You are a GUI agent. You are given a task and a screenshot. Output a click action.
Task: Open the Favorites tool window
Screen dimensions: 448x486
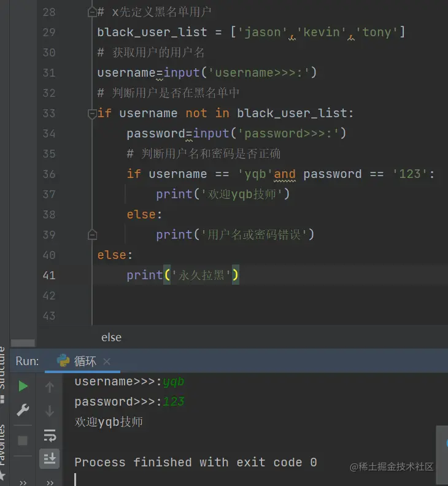point(2,445)
